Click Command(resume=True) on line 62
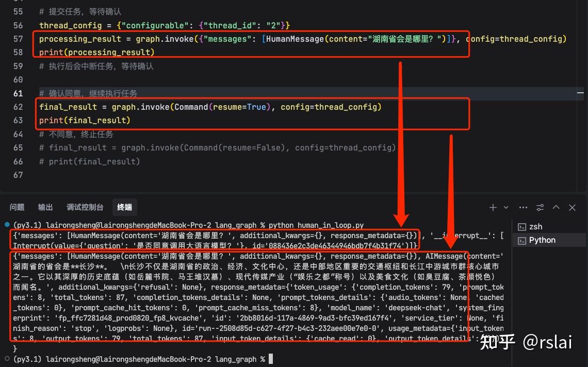Image resolution: width=588 pixels, height=367 pixels. point(222,107)
